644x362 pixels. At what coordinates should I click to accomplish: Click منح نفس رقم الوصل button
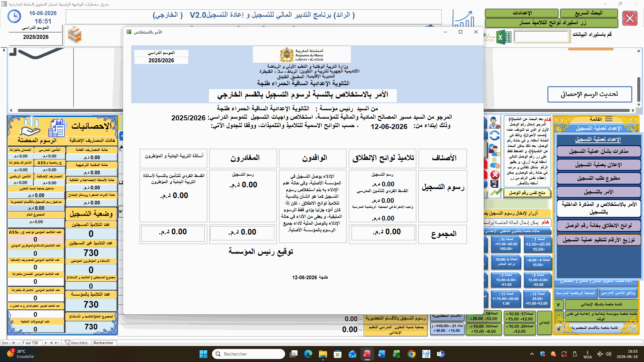pos(527,193)
